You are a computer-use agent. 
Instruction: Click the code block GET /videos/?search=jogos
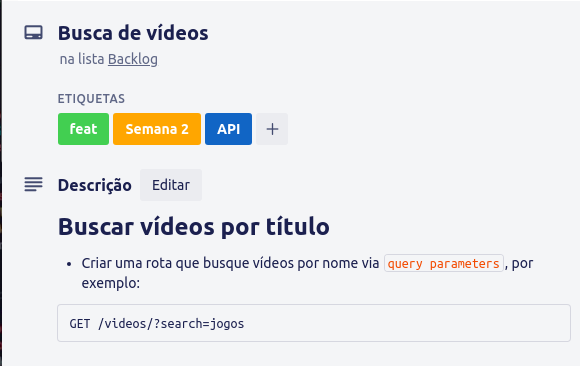(x=314, y=323)
